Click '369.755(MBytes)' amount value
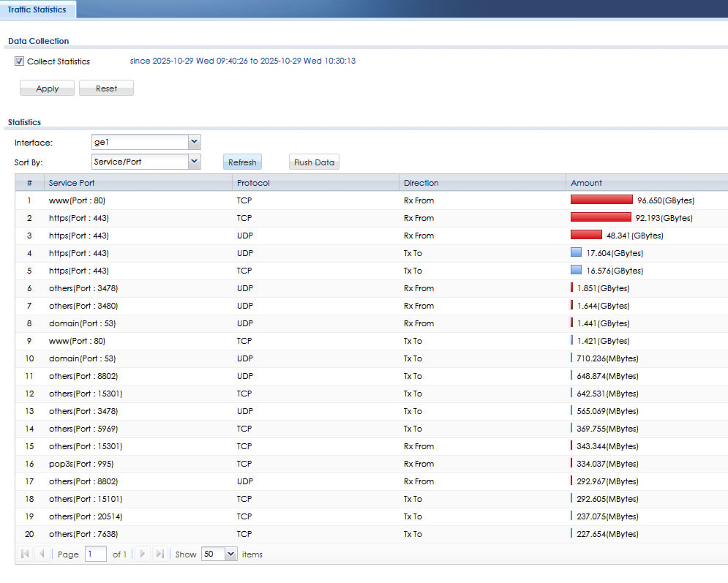The width and height of the screenshot is (728, 583). click(x=607, y=429)
